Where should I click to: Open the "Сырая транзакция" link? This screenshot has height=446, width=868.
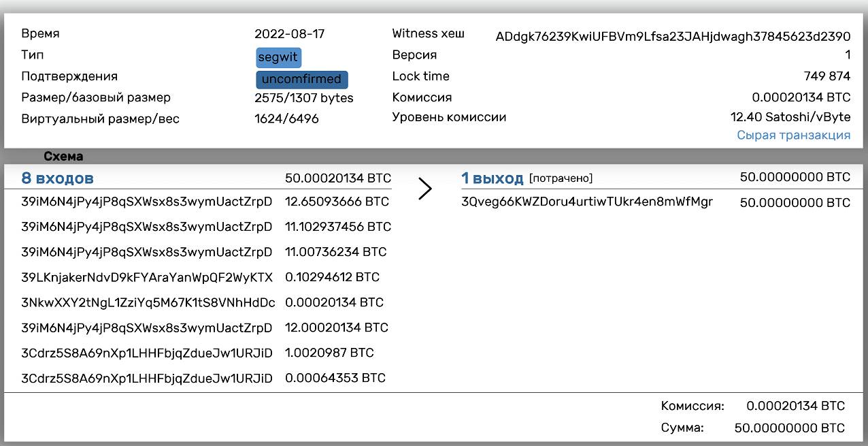793,135
